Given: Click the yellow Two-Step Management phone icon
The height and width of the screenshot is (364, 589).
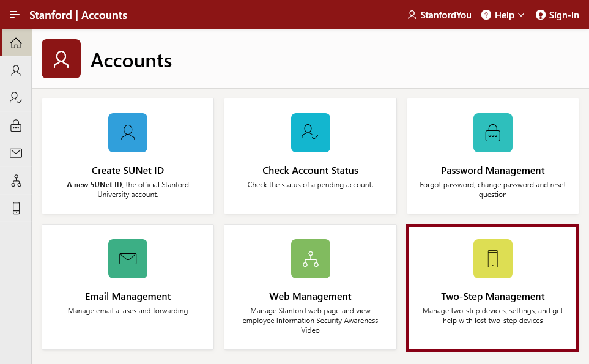Looking at the screenshot, I should [493, 259].
